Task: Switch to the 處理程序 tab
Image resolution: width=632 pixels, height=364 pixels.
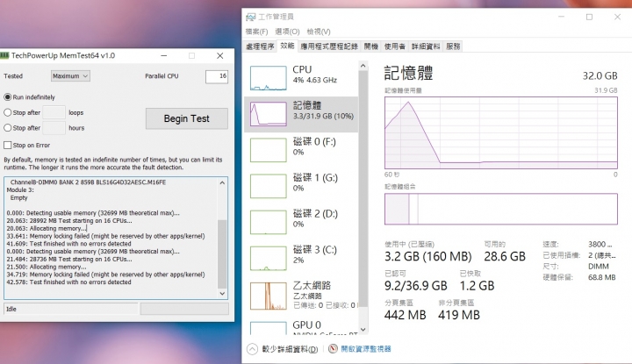Action: [x=260, y=46]
